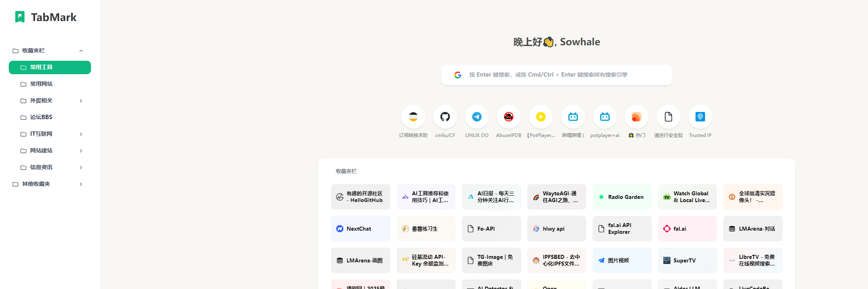Expand the IT互联网 folder chevron
Viewport: 868px width, 289px height.
(81, 134)
